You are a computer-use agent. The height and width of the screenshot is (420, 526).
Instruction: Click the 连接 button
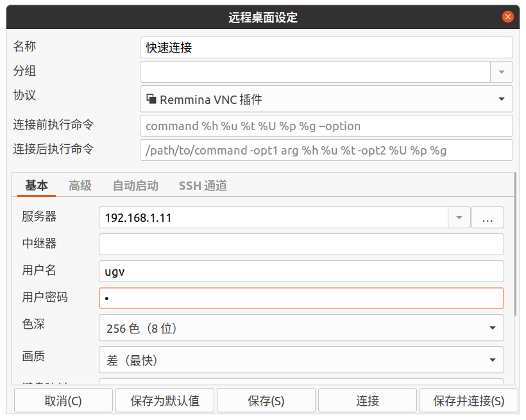click(x=367, y=400)
